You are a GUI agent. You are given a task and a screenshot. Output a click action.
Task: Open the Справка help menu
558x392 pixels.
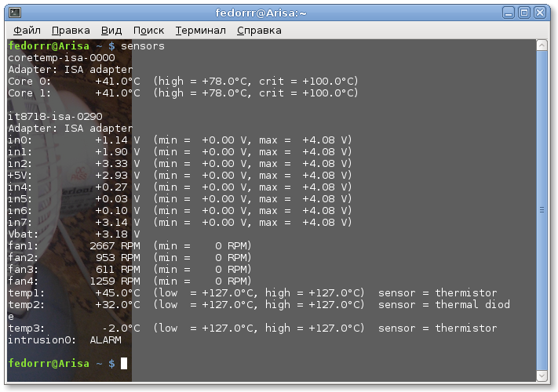pos(259,30)
